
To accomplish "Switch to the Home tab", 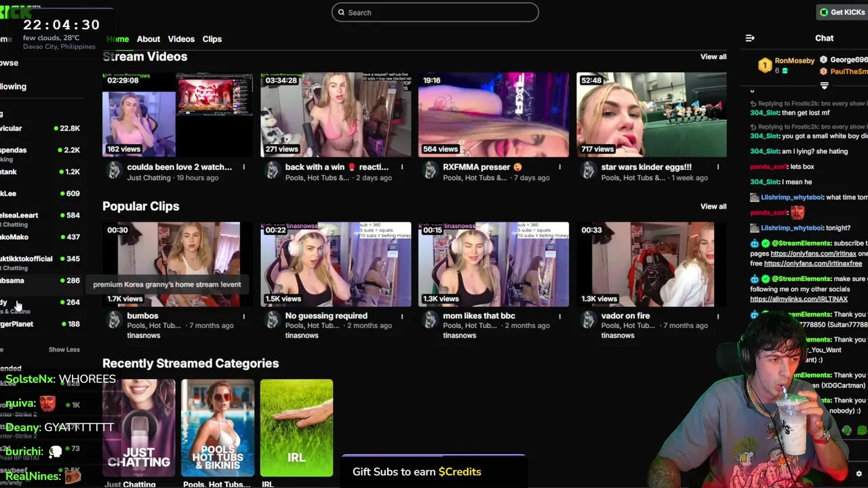I will (117, 39).
